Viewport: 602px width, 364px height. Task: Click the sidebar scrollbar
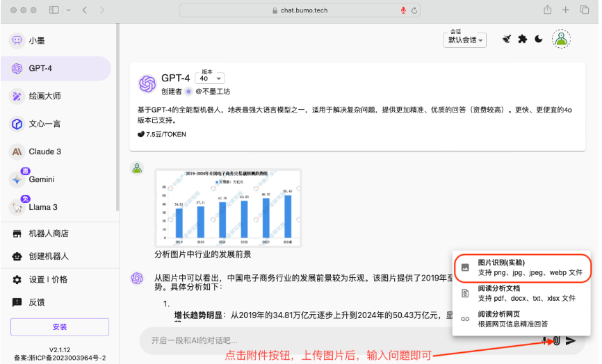[x=117, y=117]
